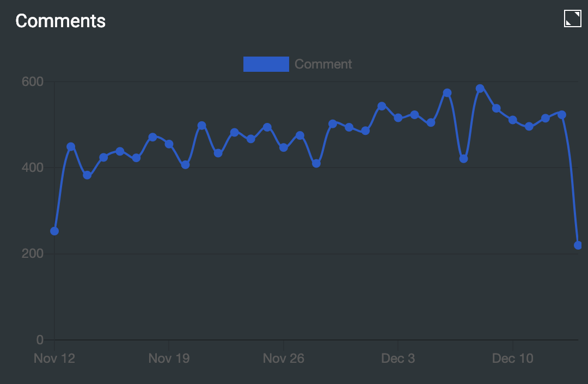The image size is (588, 384).
Task: Click the Comments panel title
Action: pos(60,21)
